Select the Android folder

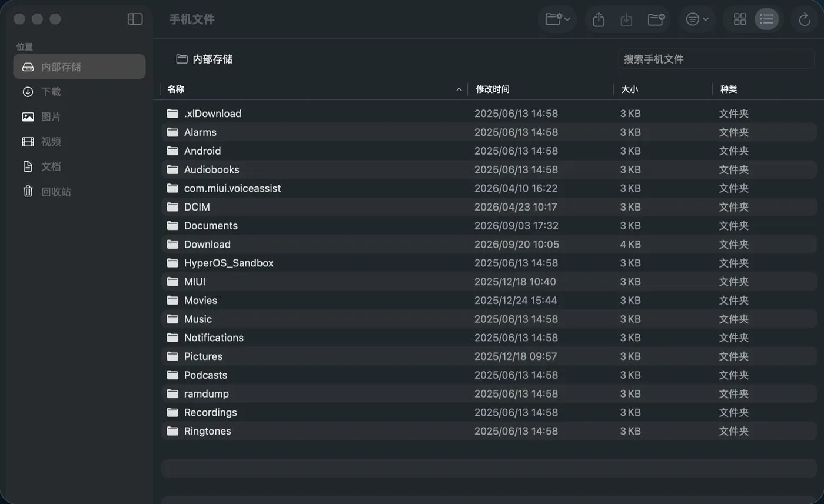click(489, 151)
